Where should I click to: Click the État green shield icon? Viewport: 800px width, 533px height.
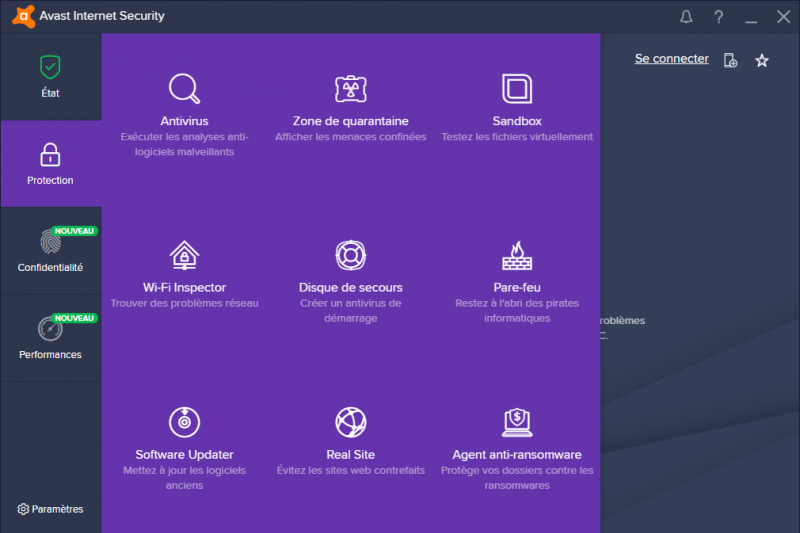point(50,67)
